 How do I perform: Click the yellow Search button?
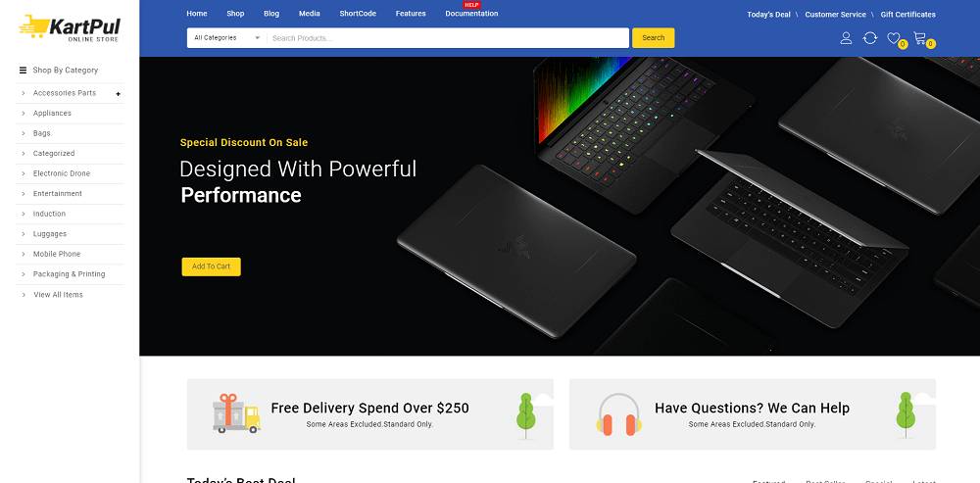(x=653, y=37)
